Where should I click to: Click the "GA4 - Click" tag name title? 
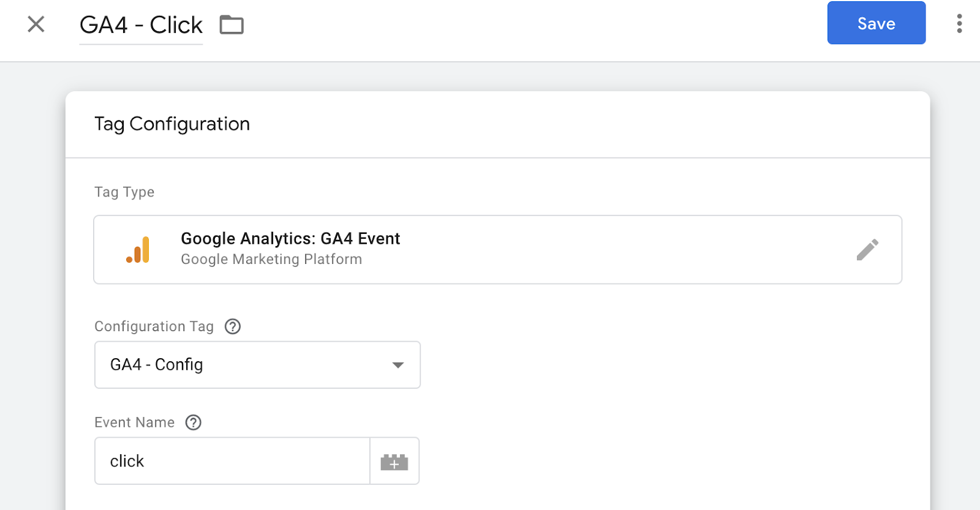(x=141, y=25)
